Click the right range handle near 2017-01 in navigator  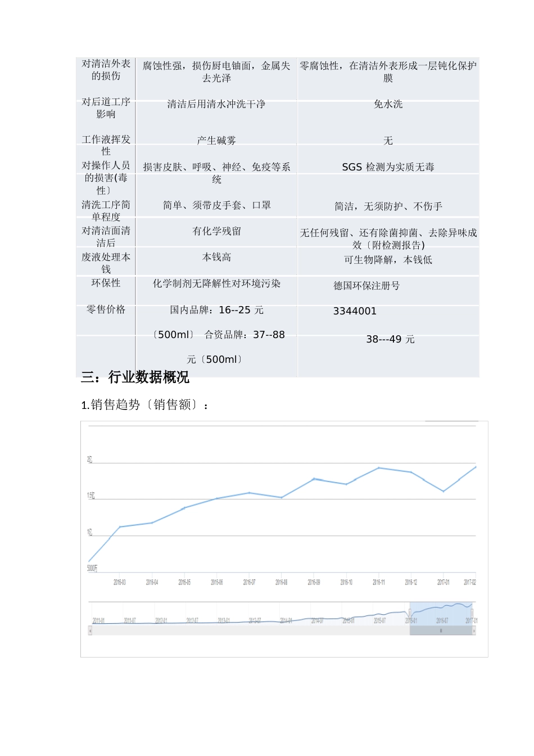pos(472,614)
